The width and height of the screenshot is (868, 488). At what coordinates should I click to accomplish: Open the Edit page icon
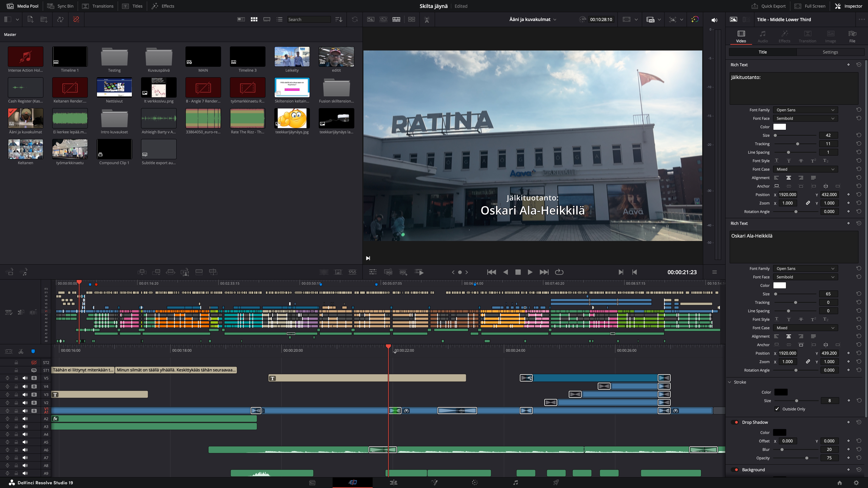click(x=393, y=483)
